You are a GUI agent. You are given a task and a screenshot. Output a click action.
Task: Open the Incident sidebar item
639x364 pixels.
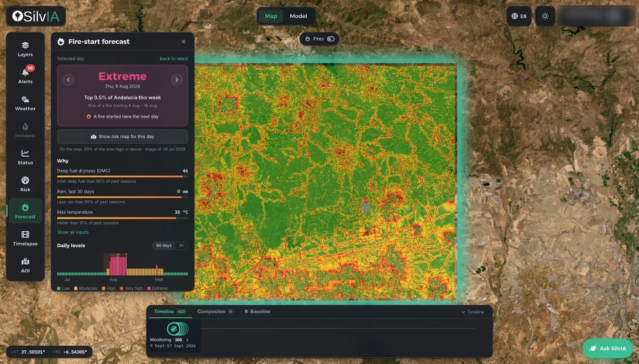(25, 130)
